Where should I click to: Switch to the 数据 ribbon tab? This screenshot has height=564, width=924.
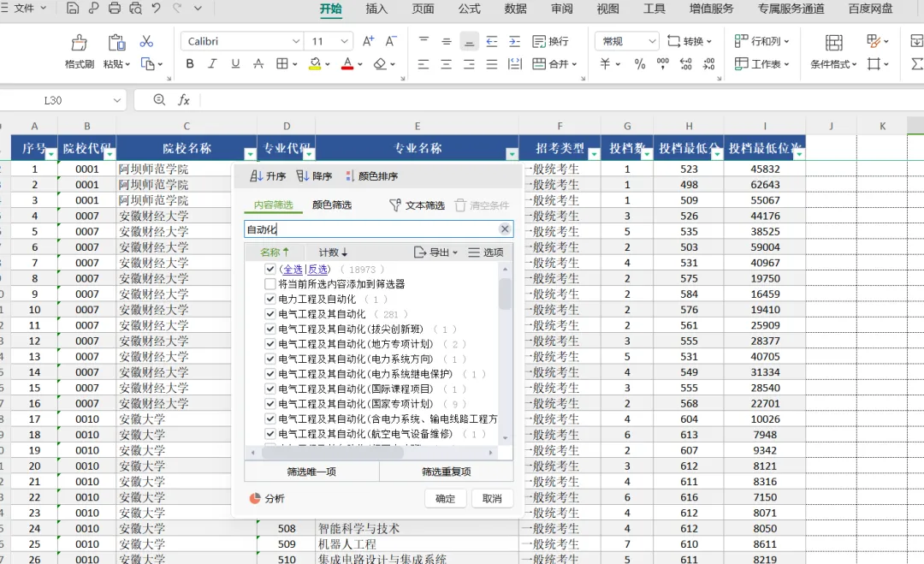(x=515, y=9)
